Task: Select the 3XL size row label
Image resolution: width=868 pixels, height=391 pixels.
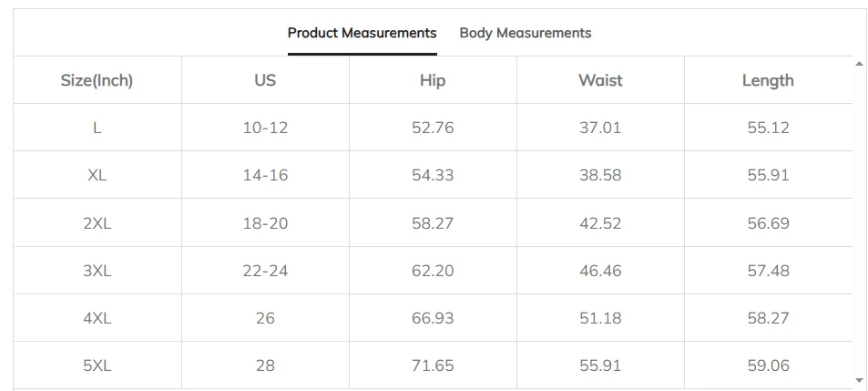Action: [97, 271]
